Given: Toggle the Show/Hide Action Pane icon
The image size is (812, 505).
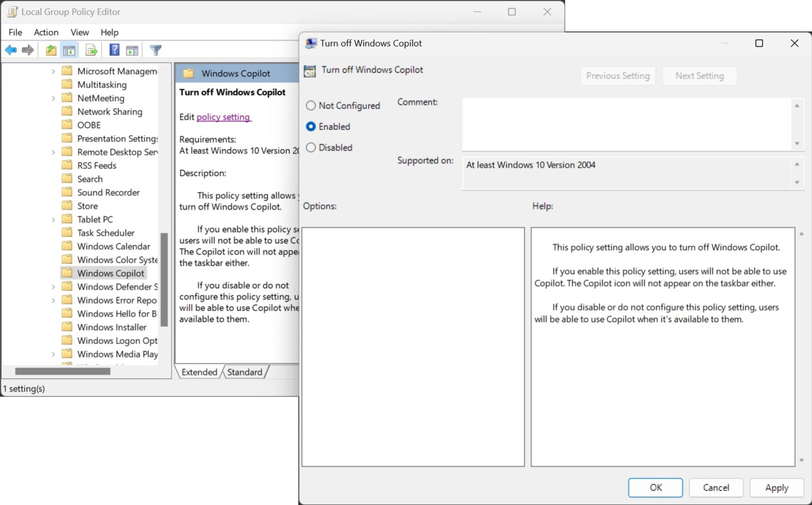Looking at the screenshot, I should tap(132, 50).
